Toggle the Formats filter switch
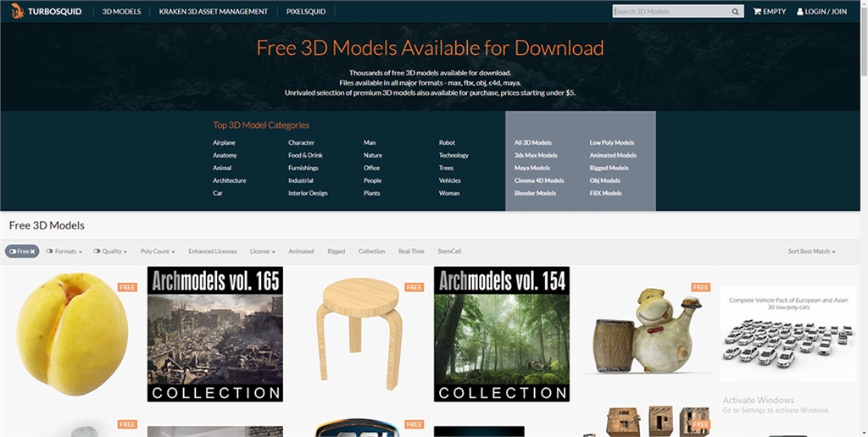 click(x=50, y=252)
